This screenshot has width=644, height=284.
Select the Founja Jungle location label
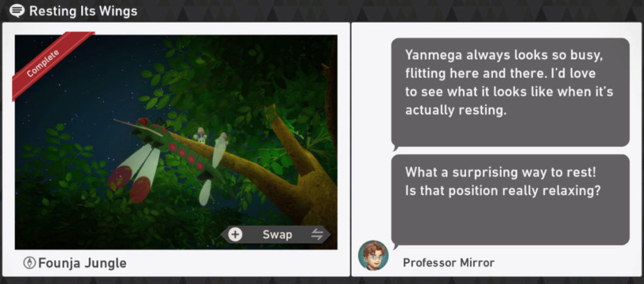pyautogui.click(x=82, y=263)
